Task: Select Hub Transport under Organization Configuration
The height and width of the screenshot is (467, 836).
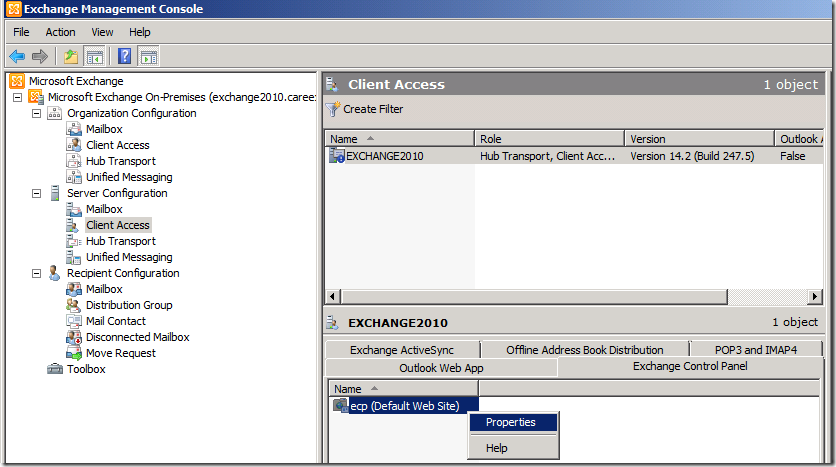Action: pos(121,161)
